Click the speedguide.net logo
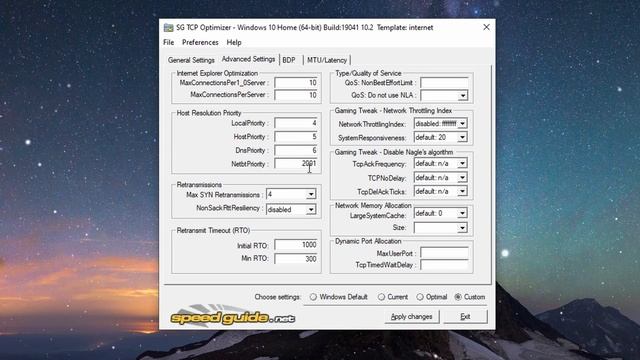This screenshot has height=360, width=640. (x=233, y=316)
